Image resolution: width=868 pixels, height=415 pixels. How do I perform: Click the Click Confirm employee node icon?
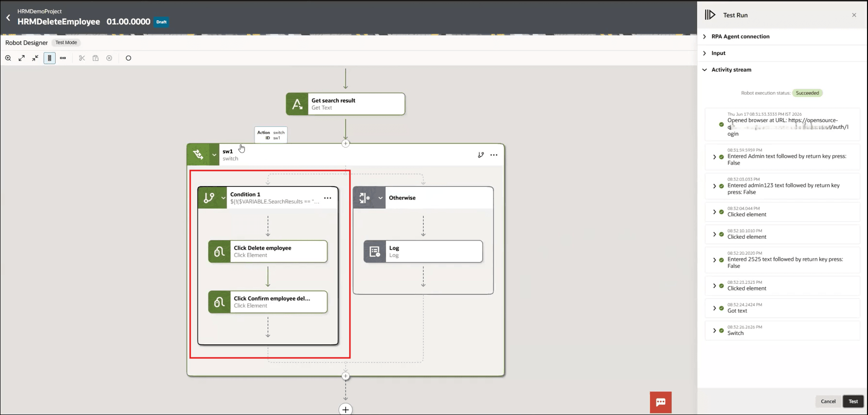[219, 302]
